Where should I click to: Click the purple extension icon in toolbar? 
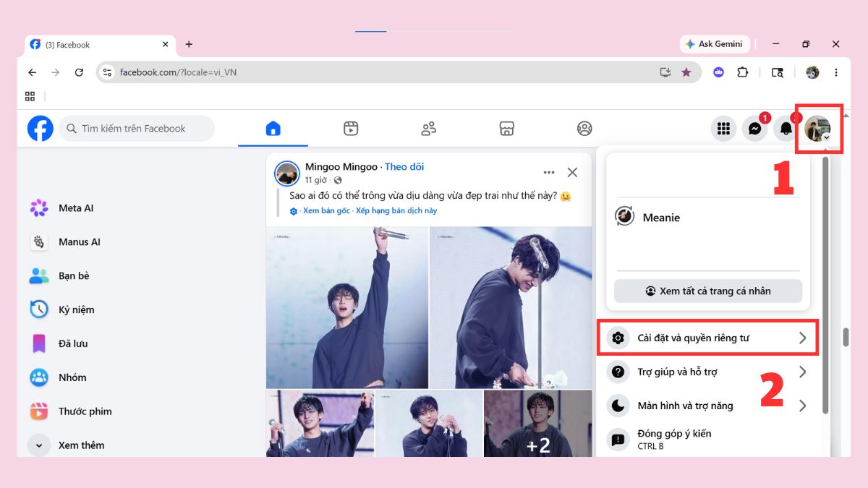718,72
